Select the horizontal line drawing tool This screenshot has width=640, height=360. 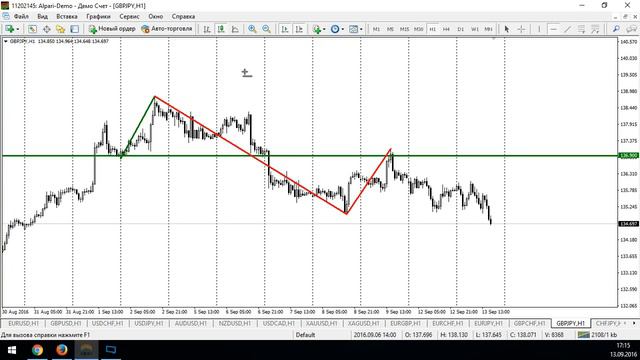point(553,29)
